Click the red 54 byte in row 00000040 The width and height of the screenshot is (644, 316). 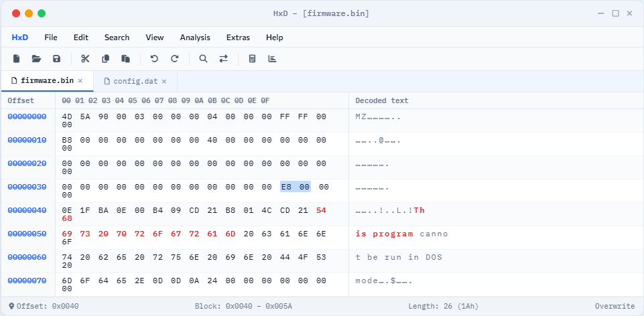(321, 210)
